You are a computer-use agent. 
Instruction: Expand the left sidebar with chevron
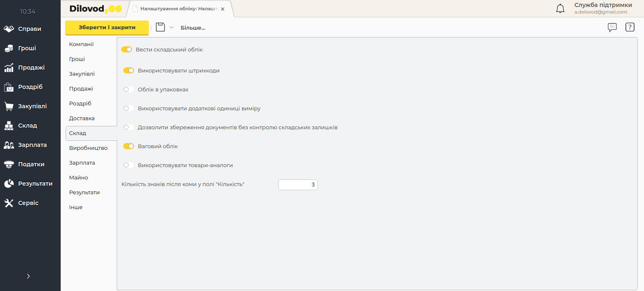click(28, 276)
